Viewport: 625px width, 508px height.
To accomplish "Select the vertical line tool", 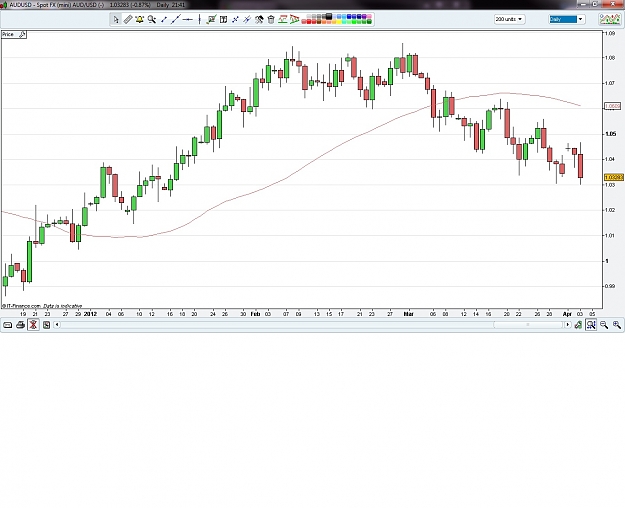I will coord(199,19).
